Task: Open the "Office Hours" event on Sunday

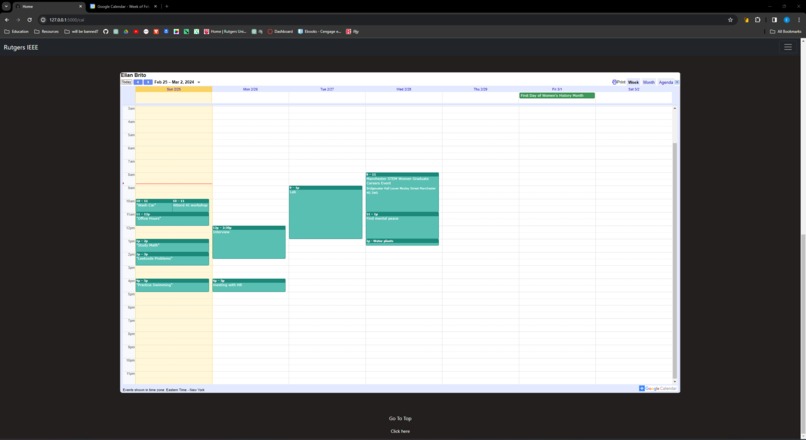Action: point(172,219)
